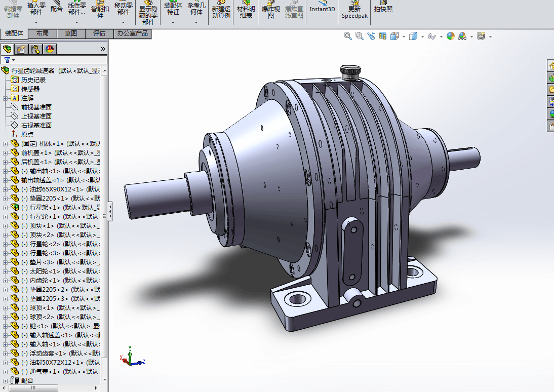The height and width of the screenshot is (392, 554).
Task: Toggle 显示隐藏的零部件 visibility
Action: [148, 12]
